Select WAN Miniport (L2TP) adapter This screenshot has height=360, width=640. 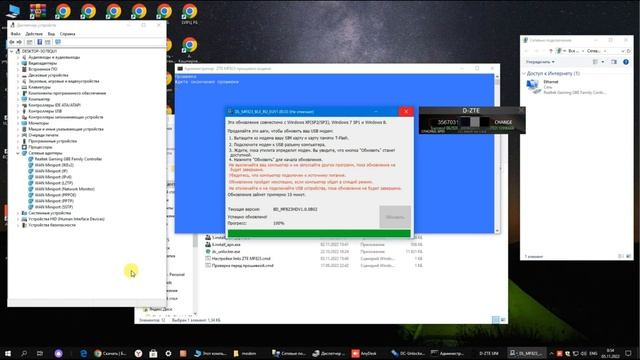coord(53,183)
